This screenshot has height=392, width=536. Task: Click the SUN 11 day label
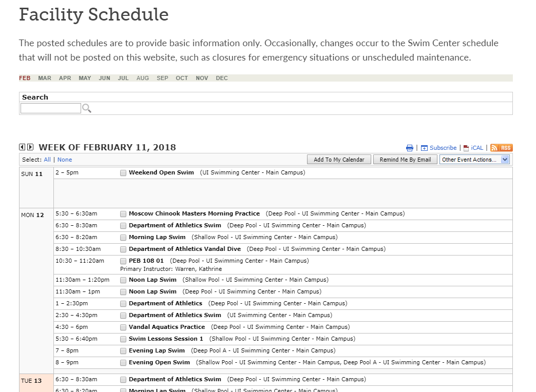[x=32, y=174]
